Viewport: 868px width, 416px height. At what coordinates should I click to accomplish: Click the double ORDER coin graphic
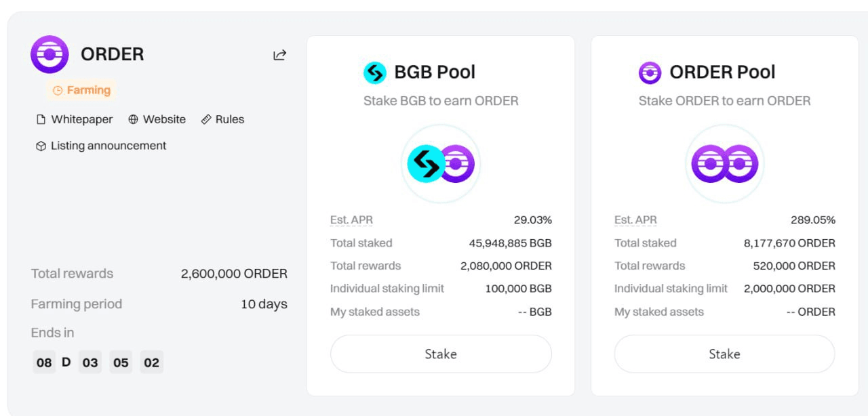coord(724,164)
